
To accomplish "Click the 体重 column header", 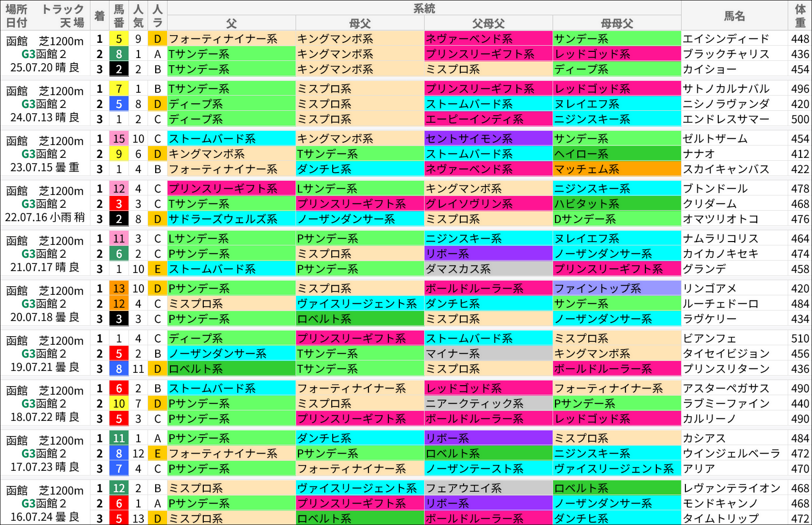I will pyautogui.click(x=800, y=16).
